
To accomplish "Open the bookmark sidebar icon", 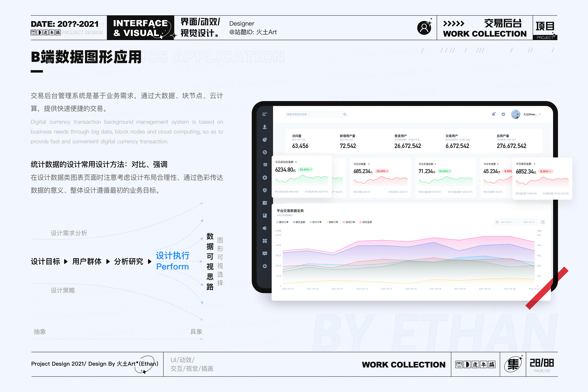I will (265, 215).
